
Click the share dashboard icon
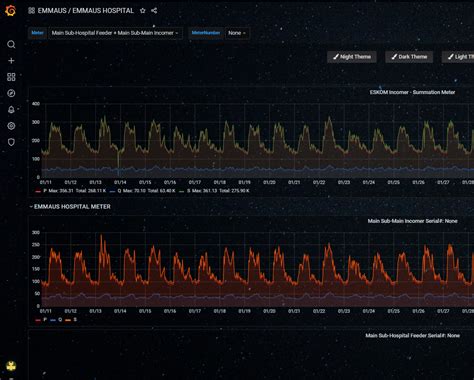point(154,11)
